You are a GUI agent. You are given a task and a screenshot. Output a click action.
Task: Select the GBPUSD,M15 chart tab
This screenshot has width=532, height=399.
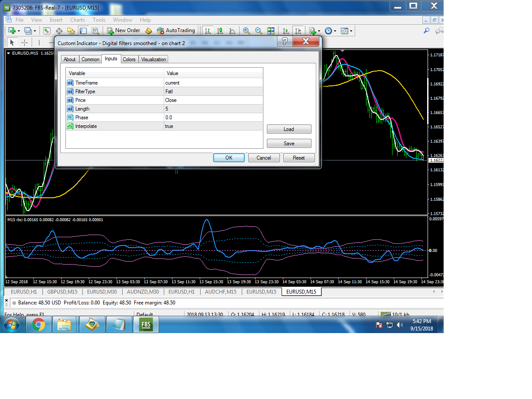[62, 292]
